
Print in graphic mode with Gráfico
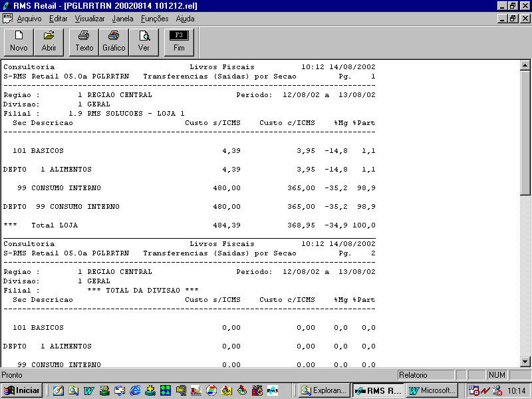[x=114, y=43]
